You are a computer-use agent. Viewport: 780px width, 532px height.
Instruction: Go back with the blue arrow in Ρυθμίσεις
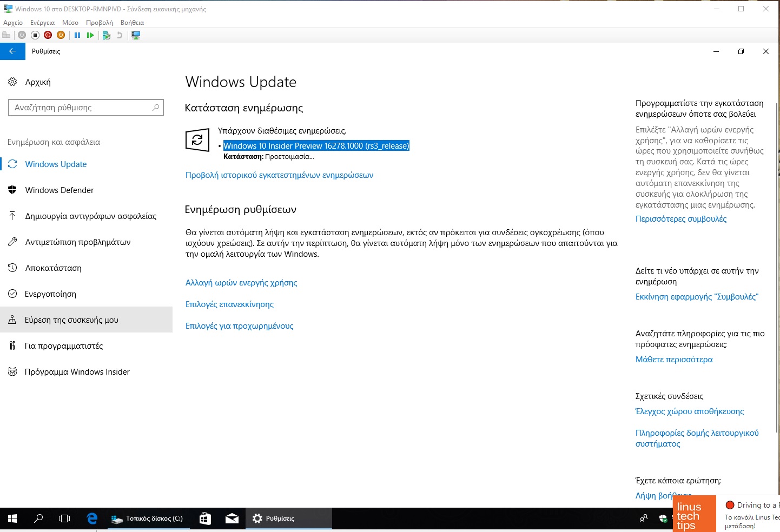pyautogui.click(x=12, y=51)
